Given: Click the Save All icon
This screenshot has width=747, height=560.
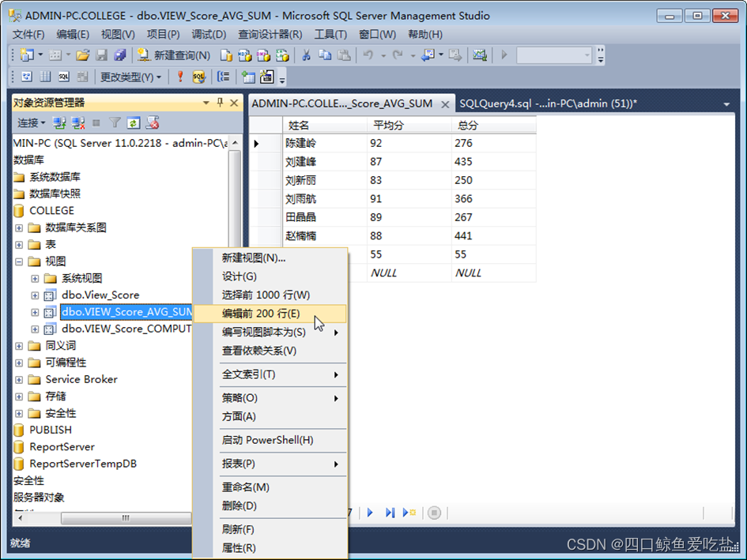Looking at the screenshot, I should [119, 55].
